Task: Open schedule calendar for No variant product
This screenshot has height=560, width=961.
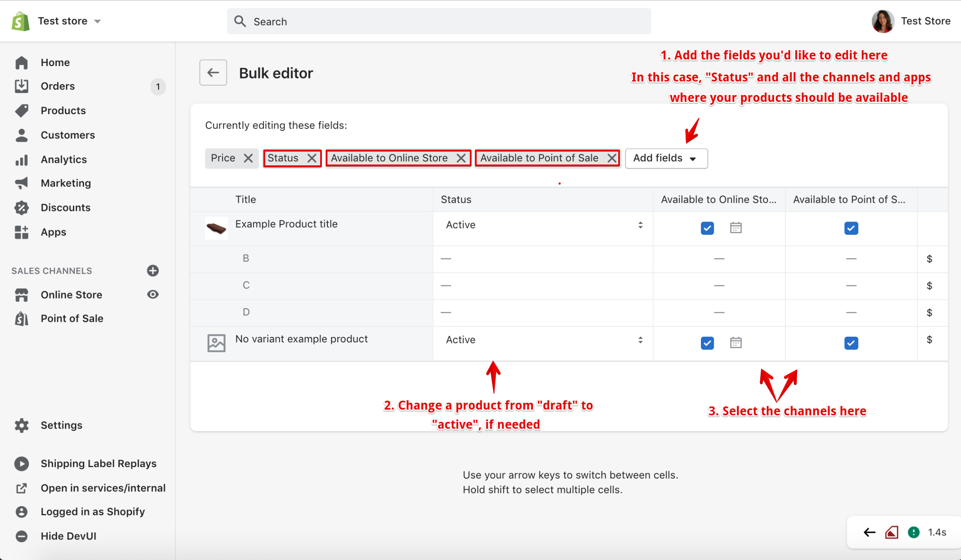Action: (735, 343)
